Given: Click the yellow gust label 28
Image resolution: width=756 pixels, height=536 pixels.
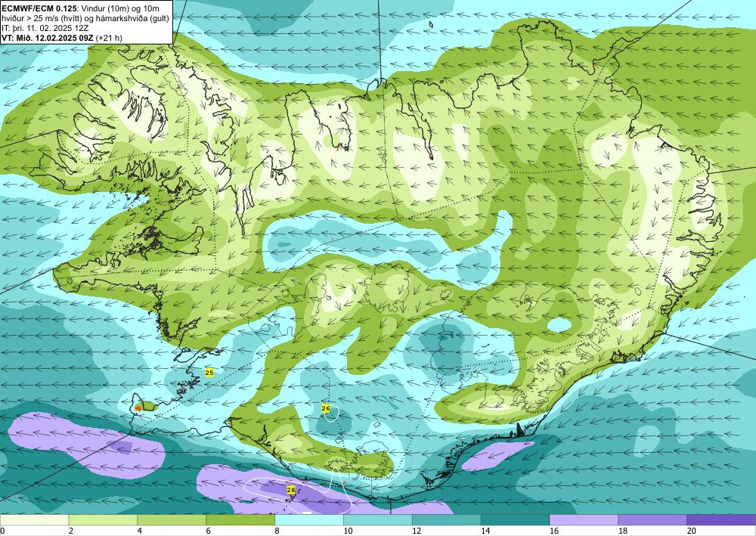Looking at the screenshot, I should [291, 490].
